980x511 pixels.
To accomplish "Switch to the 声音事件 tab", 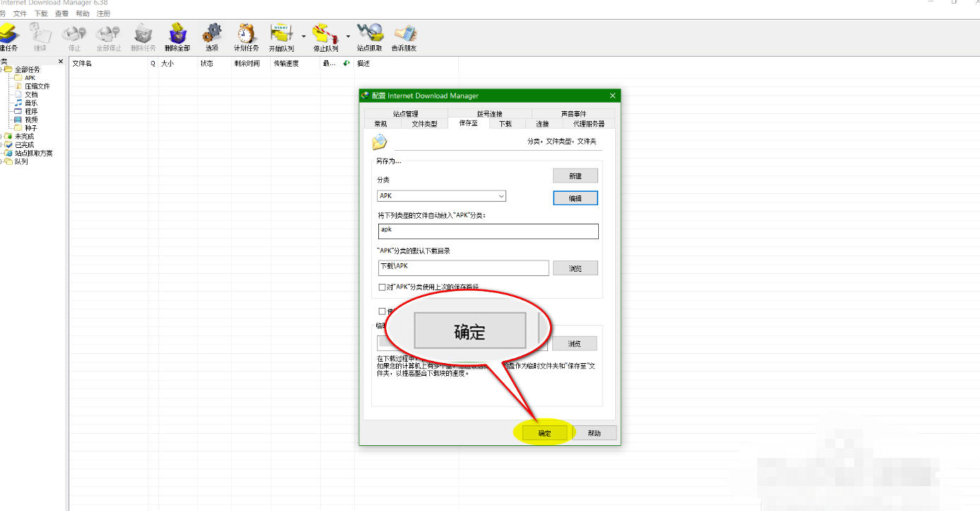I will point(573,113).
